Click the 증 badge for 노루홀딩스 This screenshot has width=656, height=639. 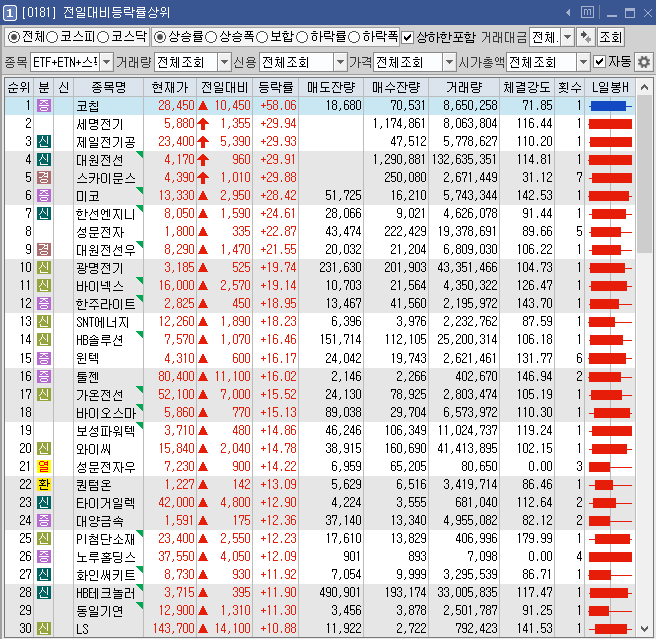point(44,557)
